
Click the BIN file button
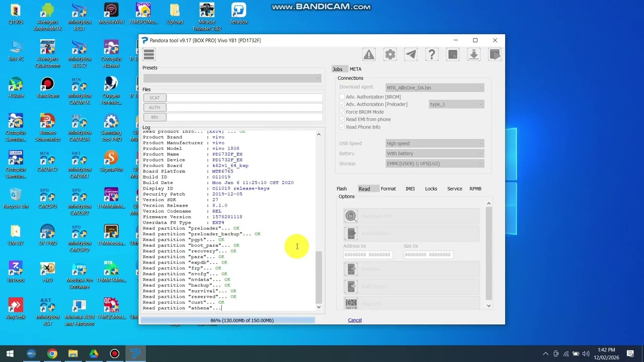154,117
